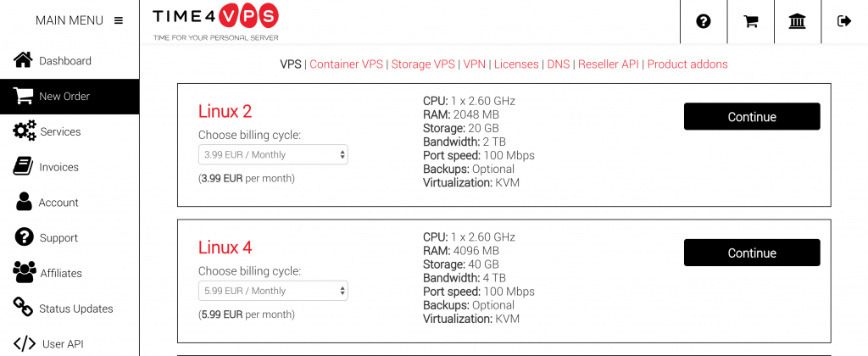
Task: Click the logout arrow icon
Action: (x=843, y=21)
